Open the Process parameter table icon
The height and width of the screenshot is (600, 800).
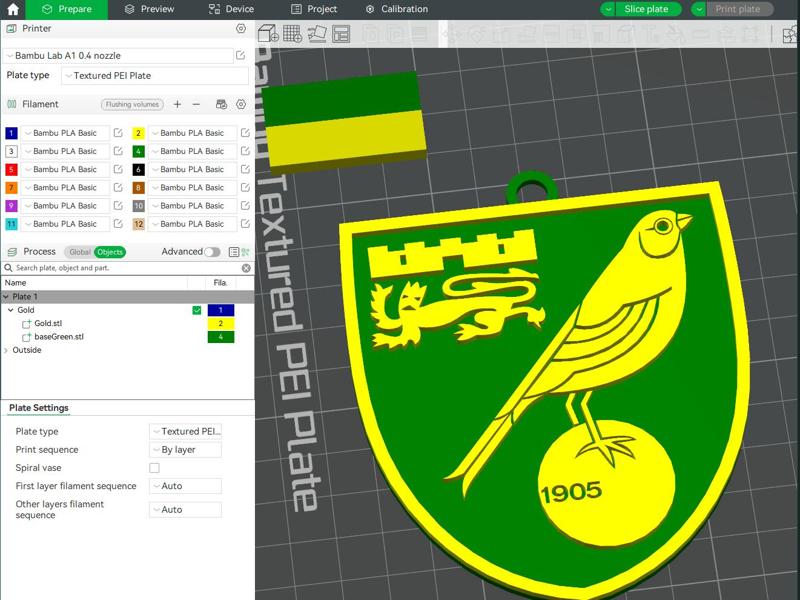[x=233, y=252]
